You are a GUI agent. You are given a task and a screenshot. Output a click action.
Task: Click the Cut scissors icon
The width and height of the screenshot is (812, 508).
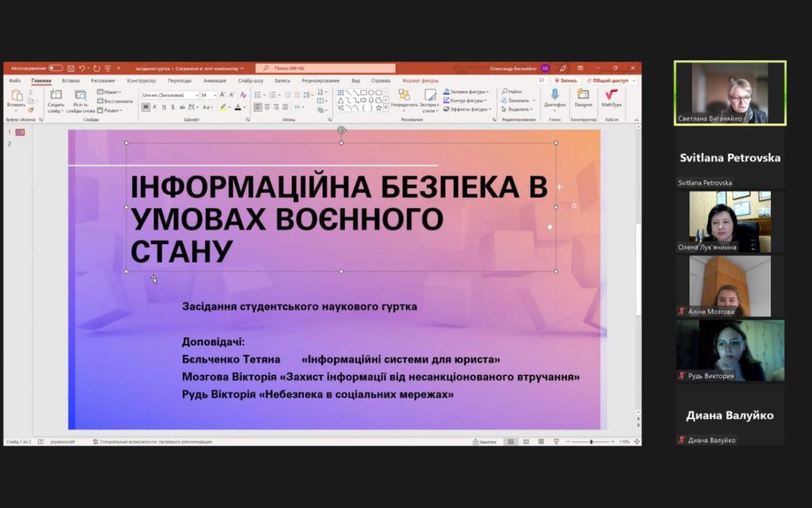(x=31, y=92)
